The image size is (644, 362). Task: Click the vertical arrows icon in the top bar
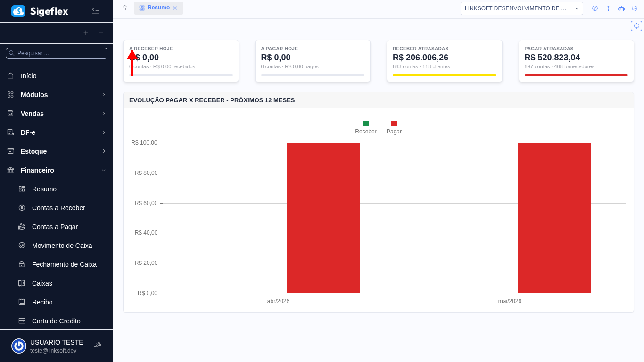click(608, 8)
